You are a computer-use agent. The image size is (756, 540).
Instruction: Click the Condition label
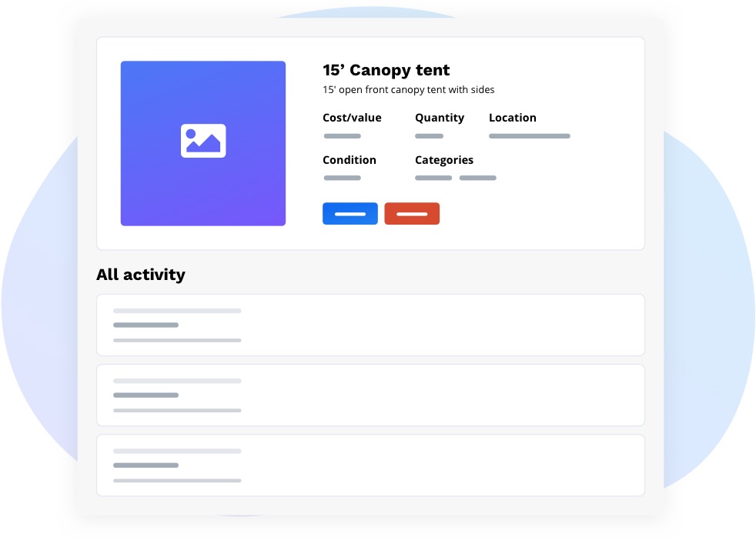coord(350,160)
